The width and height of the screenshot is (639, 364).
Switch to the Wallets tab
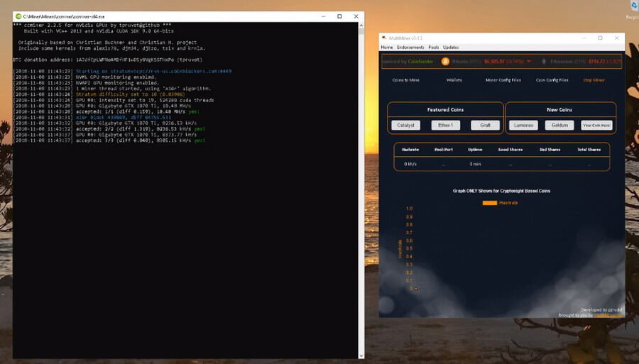point(454,80)
